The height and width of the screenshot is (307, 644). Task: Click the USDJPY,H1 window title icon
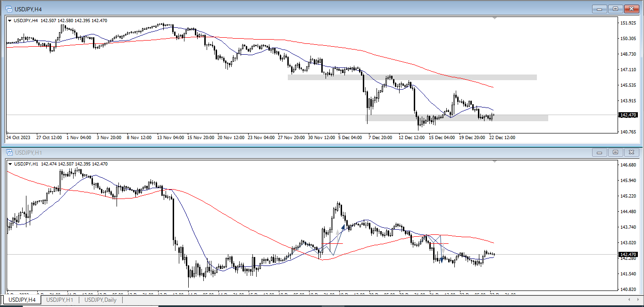pyautogui.click(x=9, y=152)
